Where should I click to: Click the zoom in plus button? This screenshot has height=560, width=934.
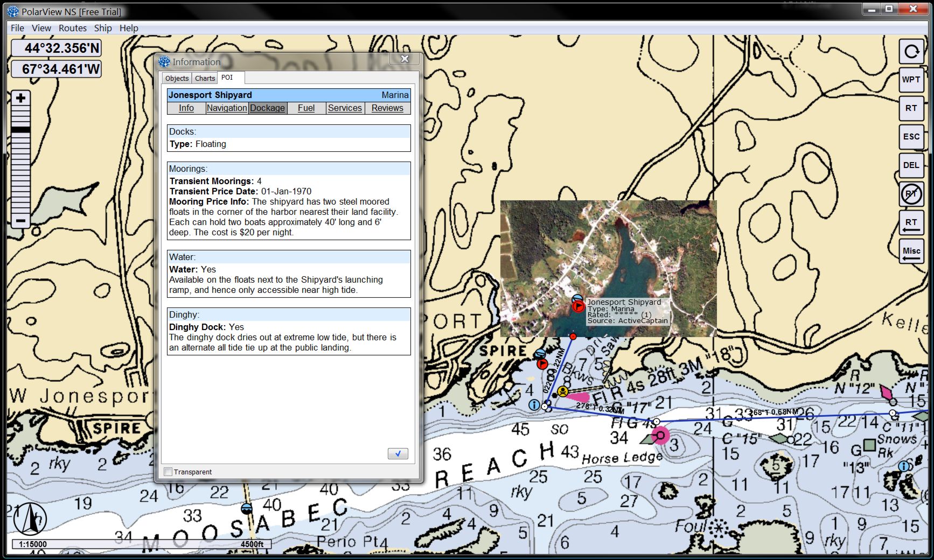pos(21,98)
